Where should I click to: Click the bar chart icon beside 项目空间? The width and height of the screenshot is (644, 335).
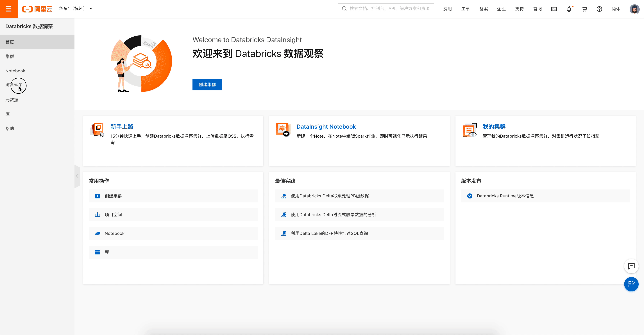pyautogui.click(x=97, y=215)
